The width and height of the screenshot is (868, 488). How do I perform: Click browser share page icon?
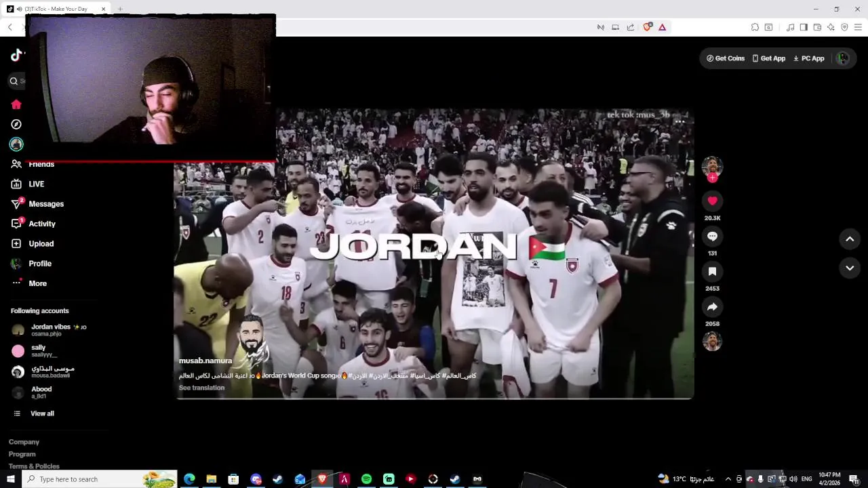tap(631, 27)
